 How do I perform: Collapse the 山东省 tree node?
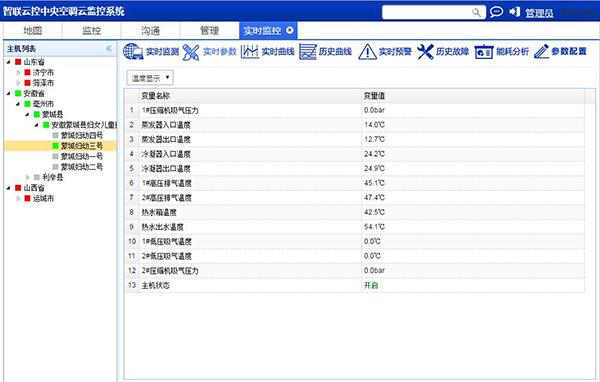(9, 62)
